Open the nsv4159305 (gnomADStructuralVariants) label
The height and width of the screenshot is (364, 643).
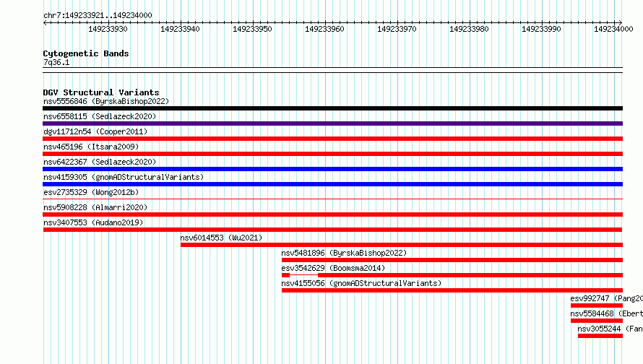pos(124,177)
